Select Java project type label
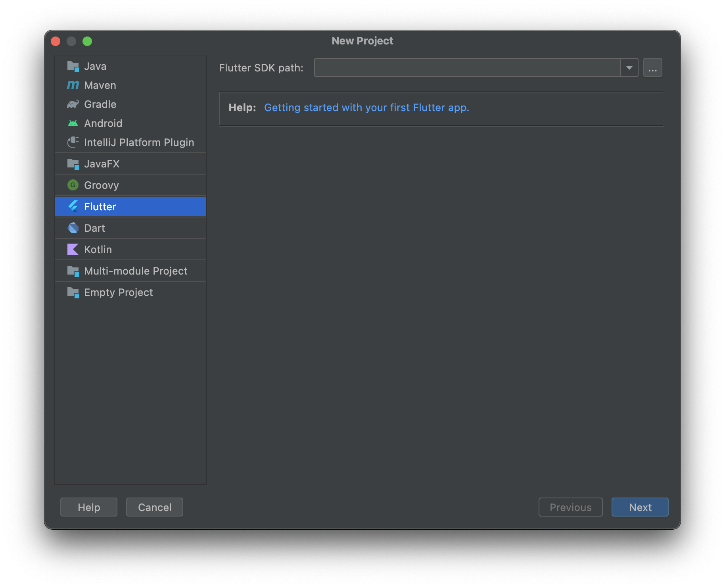725x588 pixels. [x=95, y=66]
